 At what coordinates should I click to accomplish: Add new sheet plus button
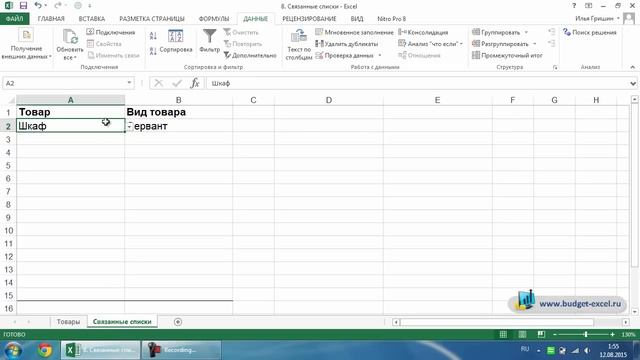(x=178, y=322)
